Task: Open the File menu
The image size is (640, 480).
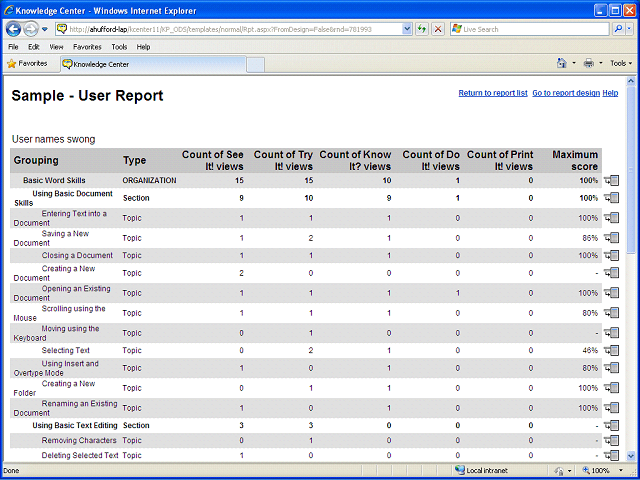Action: tap(13, 47)
